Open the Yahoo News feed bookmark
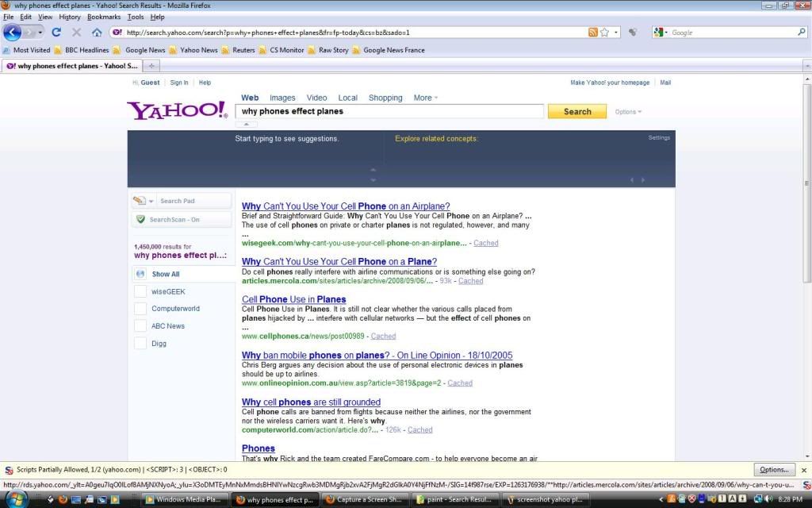Viewport: 812px width, 508px height. (x=193, y=50)
